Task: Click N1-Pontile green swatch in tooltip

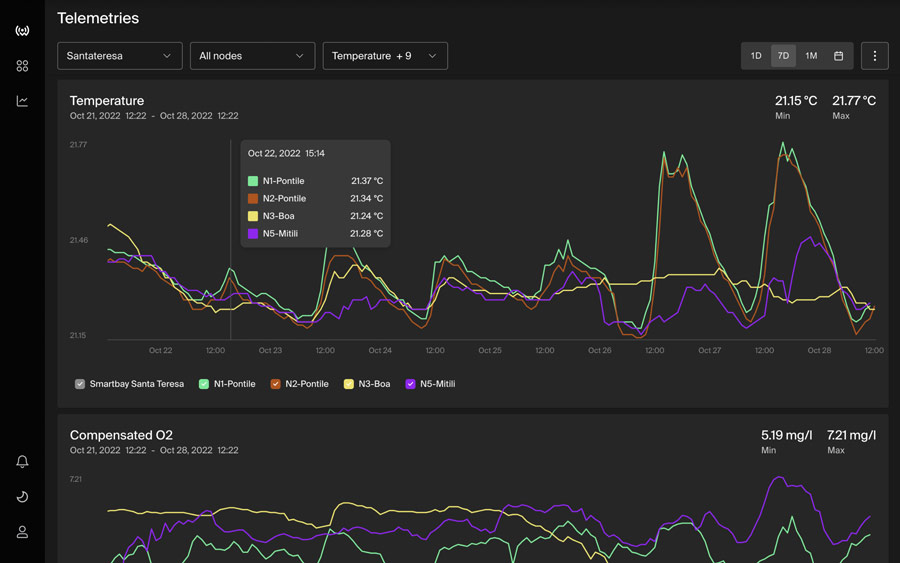Action: tap(253, 181)
